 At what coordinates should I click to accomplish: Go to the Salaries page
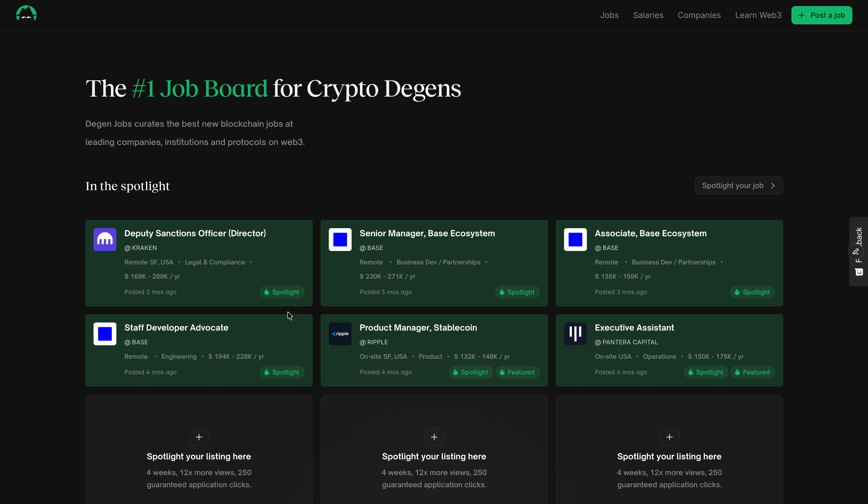tap(648, 15)
